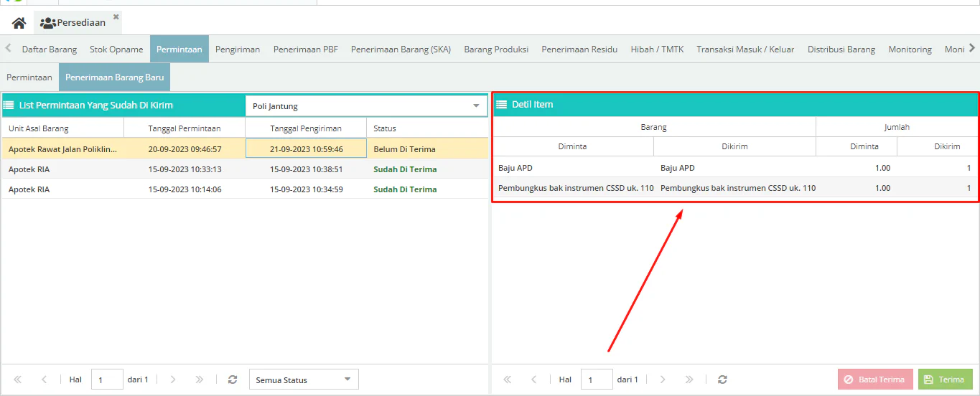The image size is (980, 396).
Task: Sort by Tanggal Permintaan column header
Action: [185, 128]
